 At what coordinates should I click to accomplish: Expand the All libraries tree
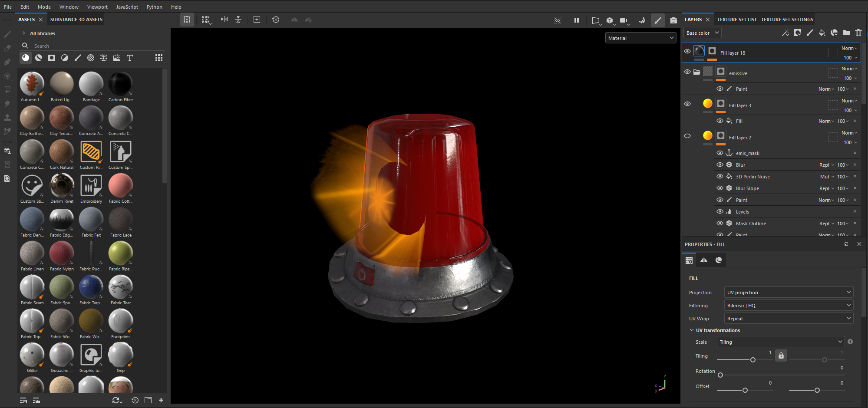click(x=24, y=33)
